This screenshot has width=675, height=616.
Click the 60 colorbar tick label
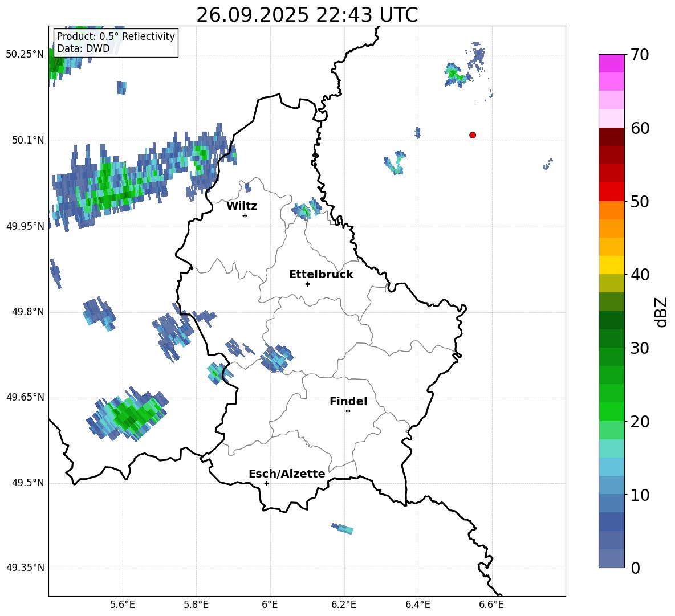tap(640, 128)
